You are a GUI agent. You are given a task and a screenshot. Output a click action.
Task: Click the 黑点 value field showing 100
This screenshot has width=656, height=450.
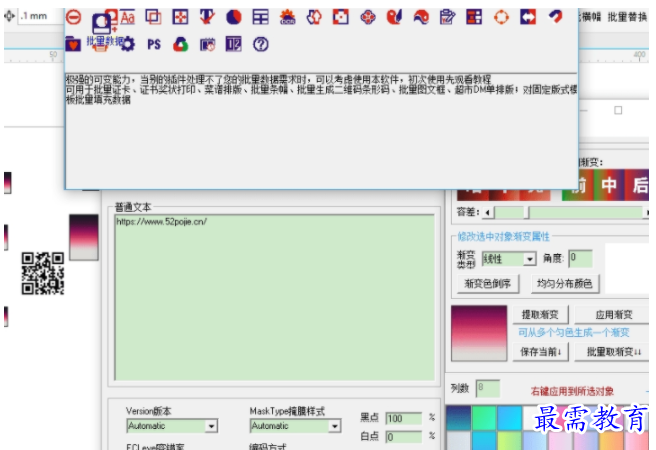click(x=403, y=418)
